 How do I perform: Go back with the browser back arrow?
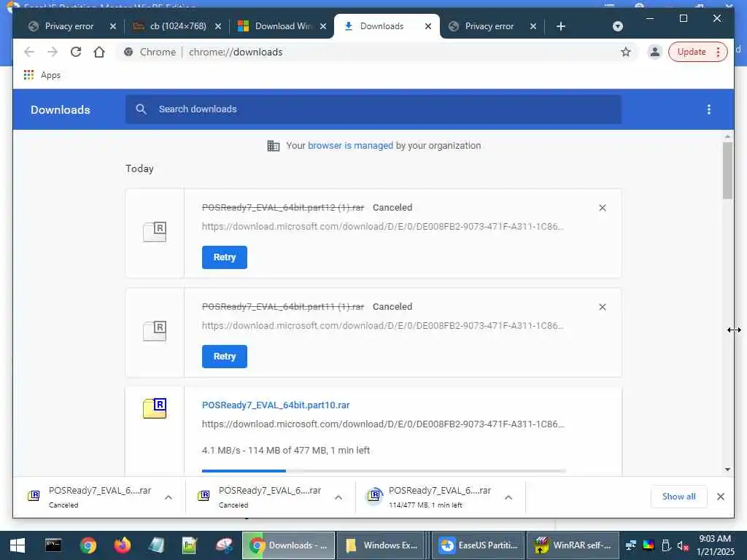pyautogui.click(x=29, y=52)
